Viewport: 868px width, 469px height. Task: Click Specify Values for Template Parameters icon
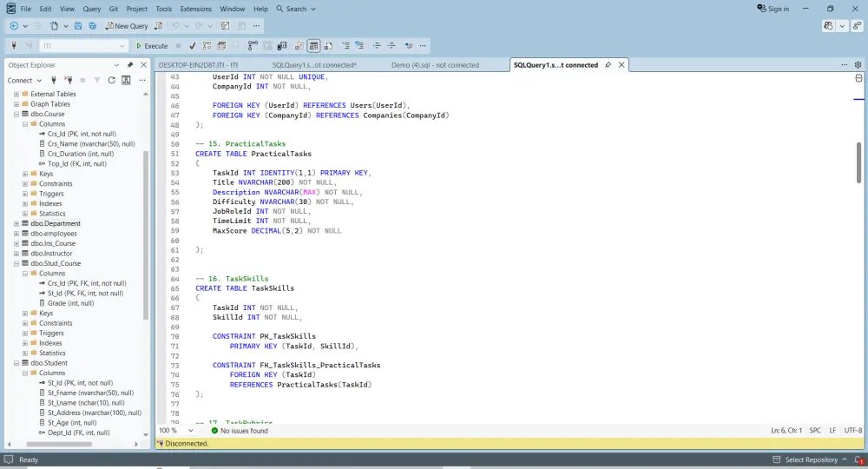(x=409, y=46)
